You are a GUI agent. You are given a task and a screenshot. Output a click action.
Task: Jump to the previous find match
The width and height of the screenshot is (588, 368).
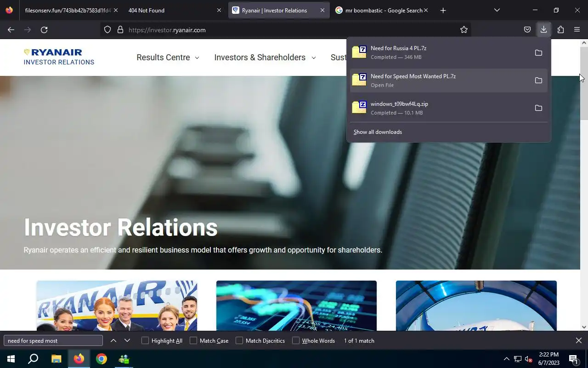113,340
